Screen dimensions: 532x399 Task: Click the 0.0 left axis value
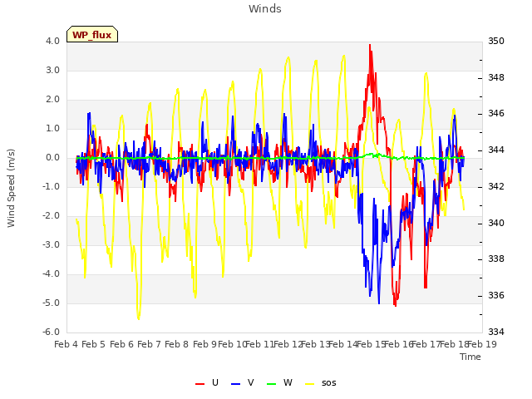click(x=52, y=158)
